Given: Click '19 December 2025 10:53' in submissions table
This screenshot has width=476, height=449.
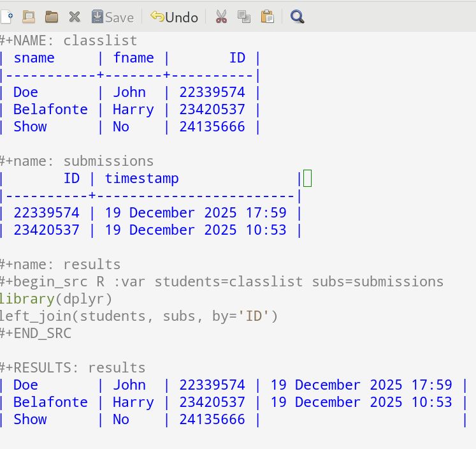Looking at the screenshot, I should click(x=196, y=230).
